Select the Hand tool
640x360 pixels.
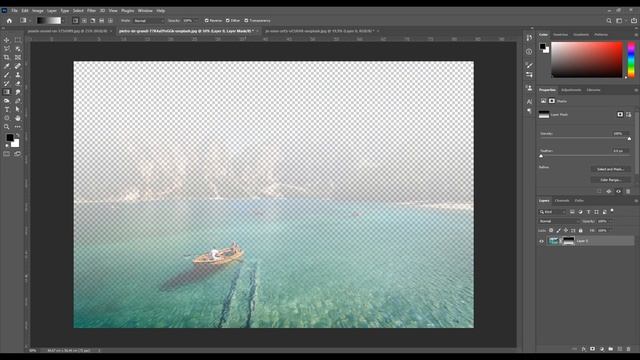(18, 118)
